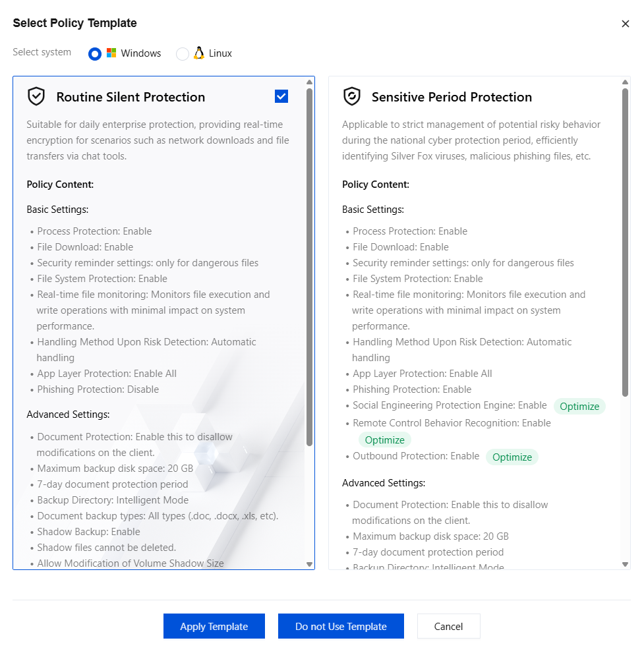The height and width of the screenshot is (659, 644).
Task: Click the Sensitive Period Protection panel scrollbar thumb
Action: (625, 242)
